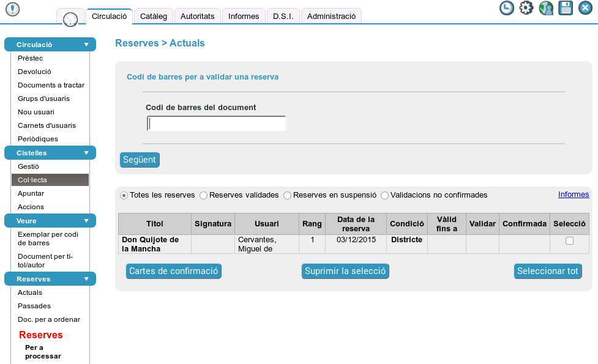The image size is (598, 364).
Task: Select the Totes les reserves radio button
Action: [124, 195]
